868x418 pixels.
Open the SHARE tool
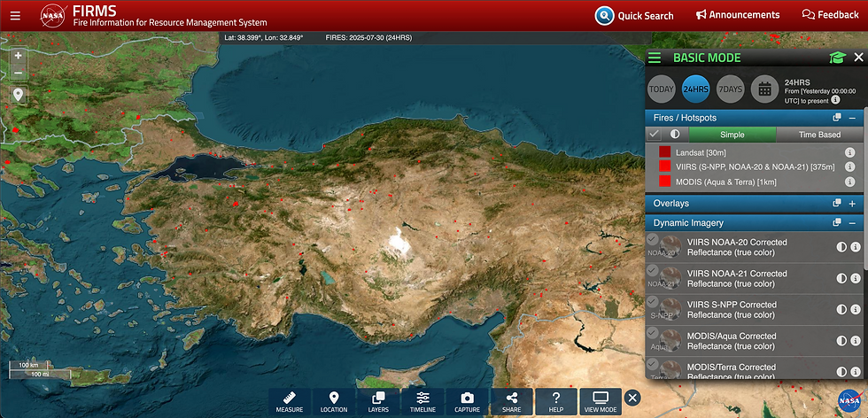click(x=512, y=402)
